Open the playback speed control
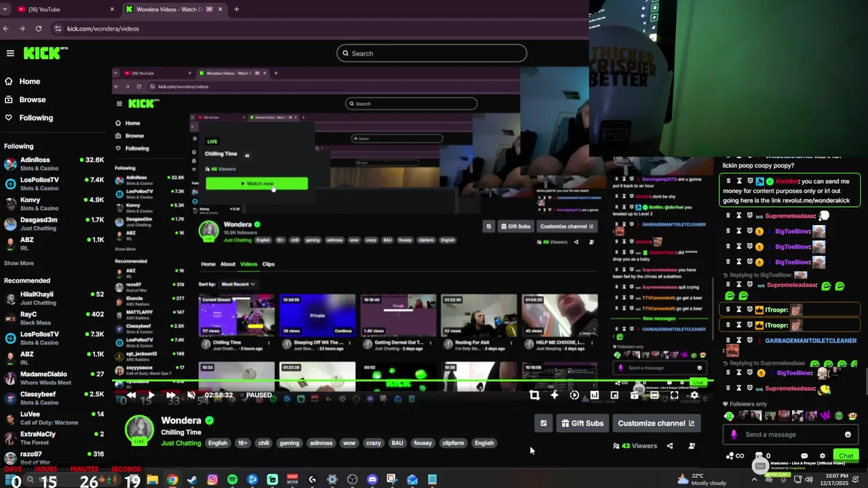 [x=574, y=395]
